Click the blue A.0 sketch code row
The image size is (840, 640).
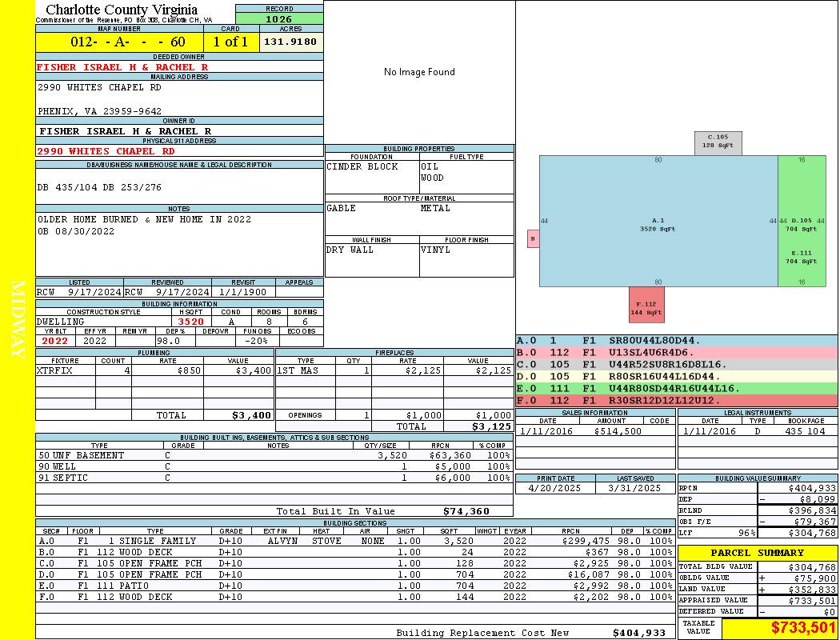tap(677, 341)
